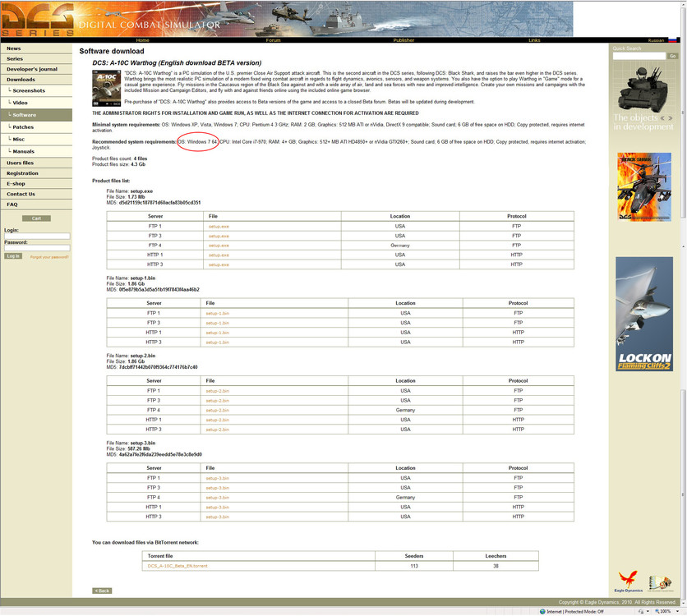Download setup-2.bin from FTP 3 row
Viewport: 687px width, 616px height.
click(x=217, y=401)
